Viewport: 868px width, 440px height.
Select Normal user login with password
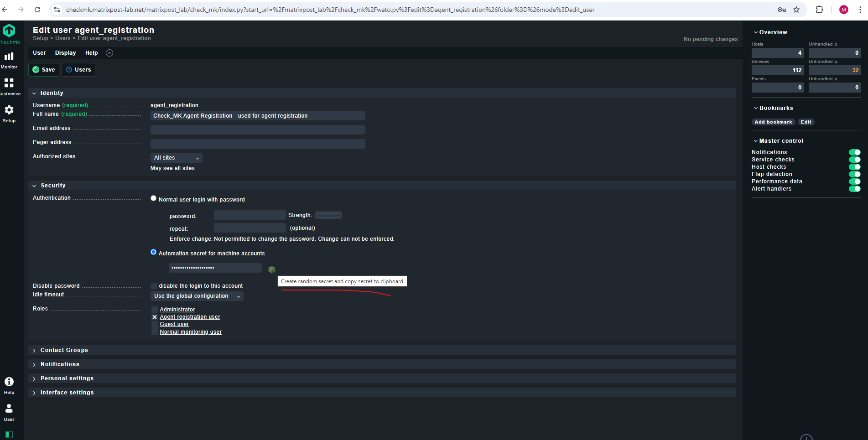153,198
